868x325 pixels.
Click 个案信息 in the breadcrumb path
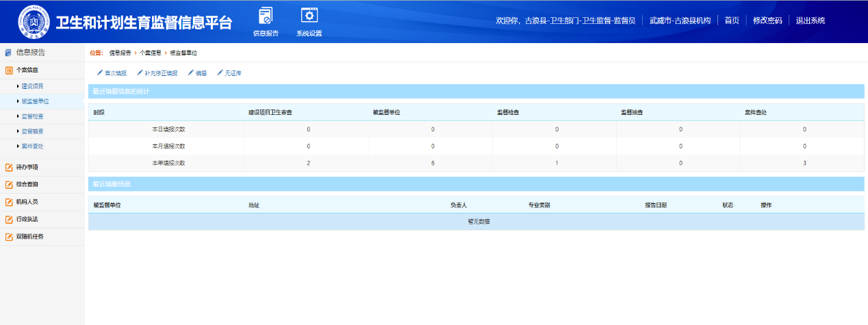tap(150, 53)
